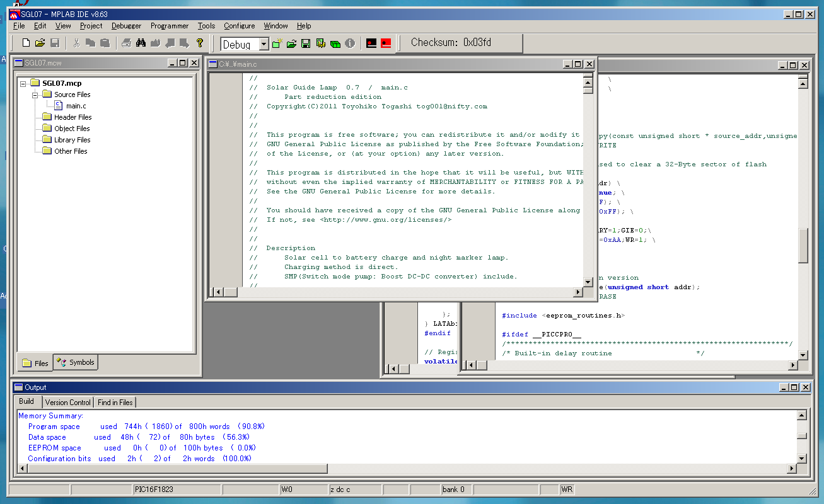Select the Version Control output tab

click(x=68, y=402)
